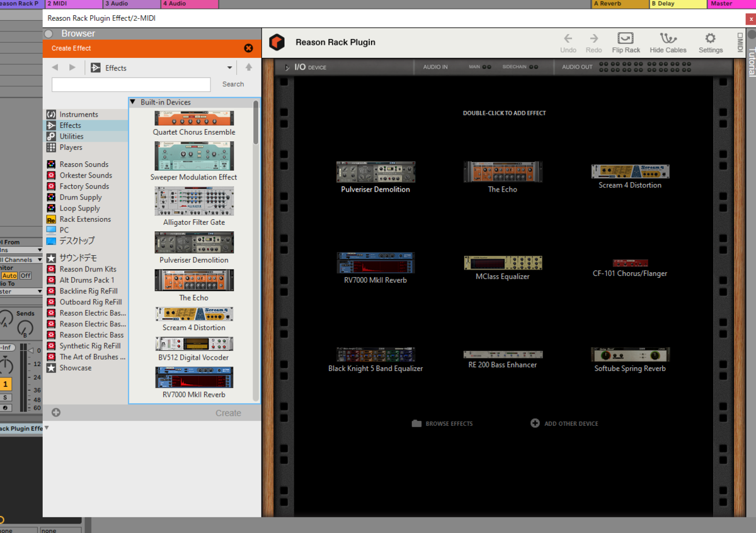Choose Pulveriser Demolition in rack grid
Viewport: 756px width, 533px height.
pyautogui.click(x=375, y=177)
